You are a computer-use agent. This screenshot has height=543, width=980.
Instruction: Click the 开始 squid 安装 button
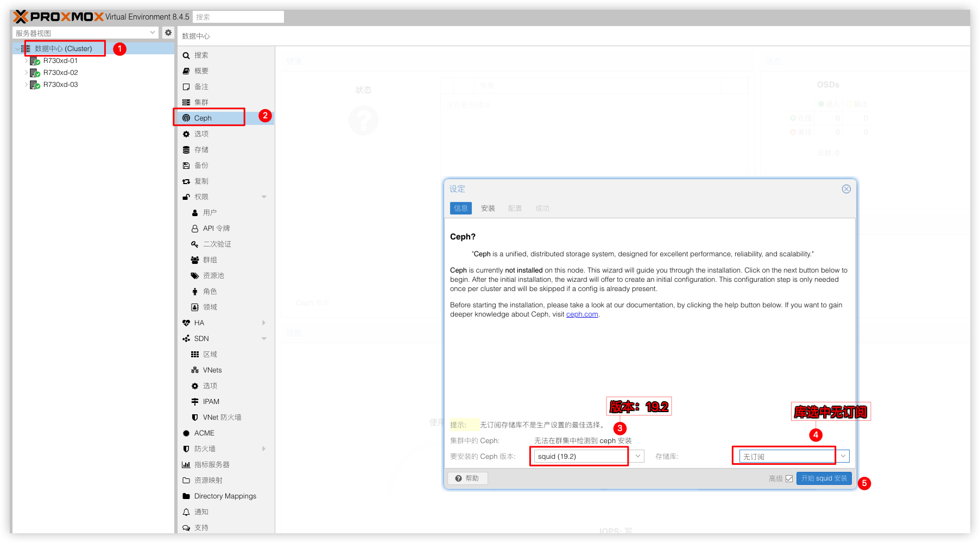pos(824,478)
